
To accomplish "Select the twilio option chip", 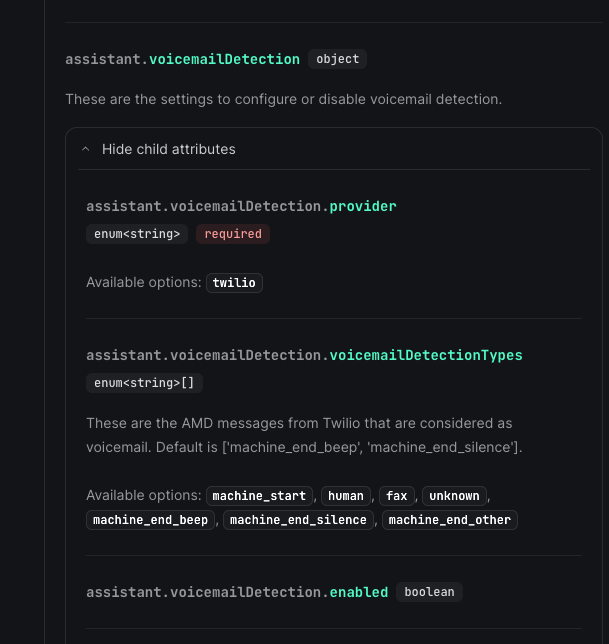I will point(234,283).
